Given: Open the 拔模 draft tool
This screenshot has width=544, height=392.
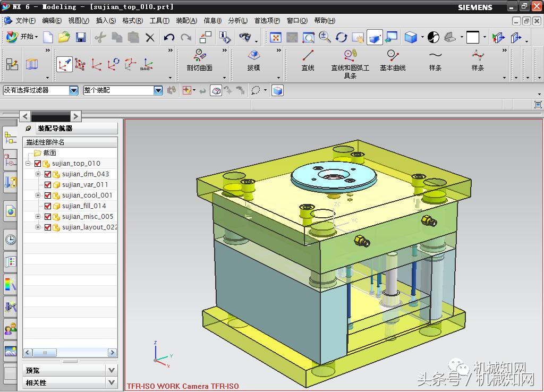Looking at the screenshot, I should pyautogui.click(x=253, y=59).
